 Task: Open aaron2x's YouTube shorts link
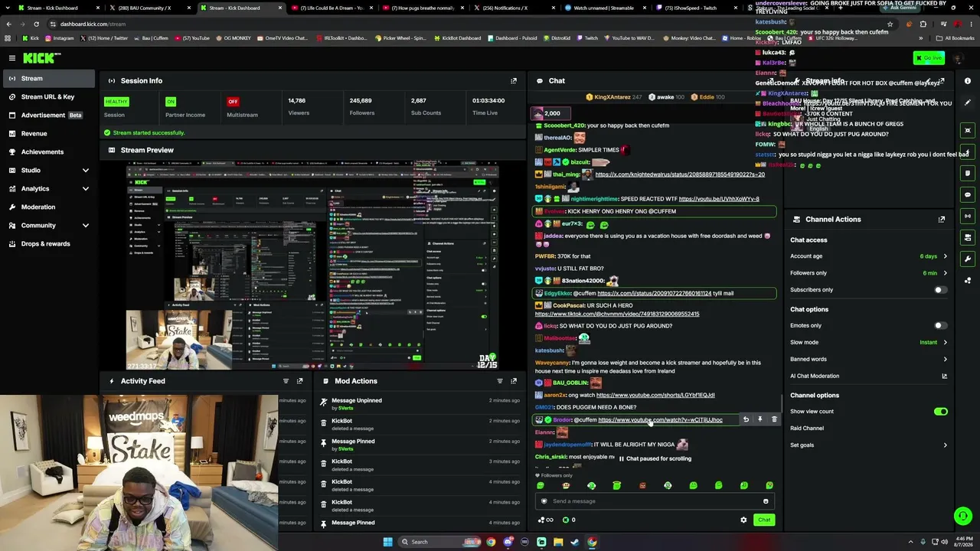click(655, 395)
